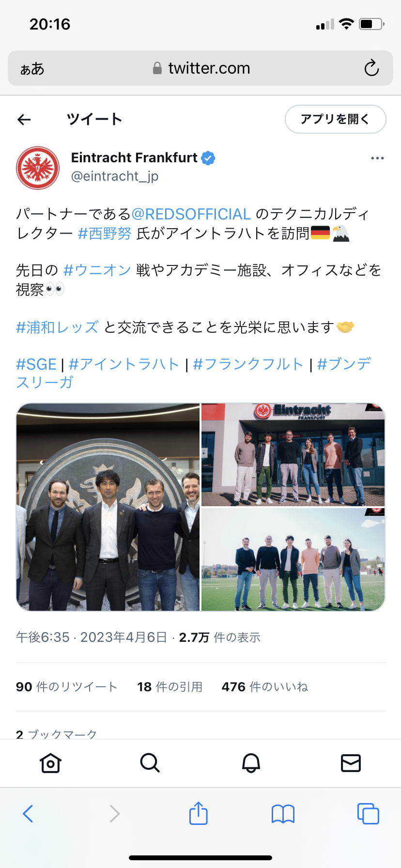This screenshot has height=868, width=401.
Task: Tap the back arrow beside ツイート
Action: (x=24, y=119)
